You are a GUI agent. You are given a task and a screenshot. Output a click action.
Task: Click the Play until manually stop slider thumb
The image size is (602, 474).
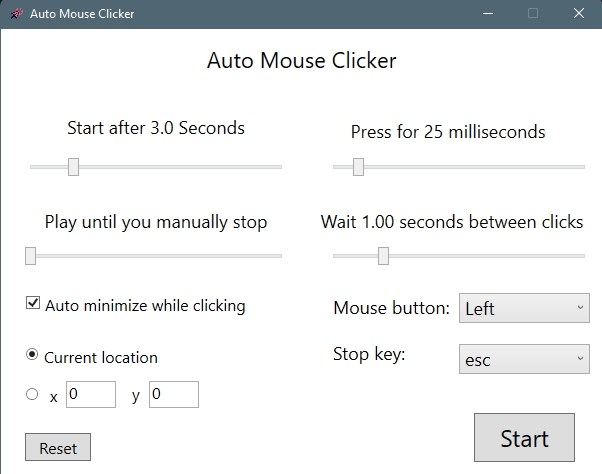point(30,256)
